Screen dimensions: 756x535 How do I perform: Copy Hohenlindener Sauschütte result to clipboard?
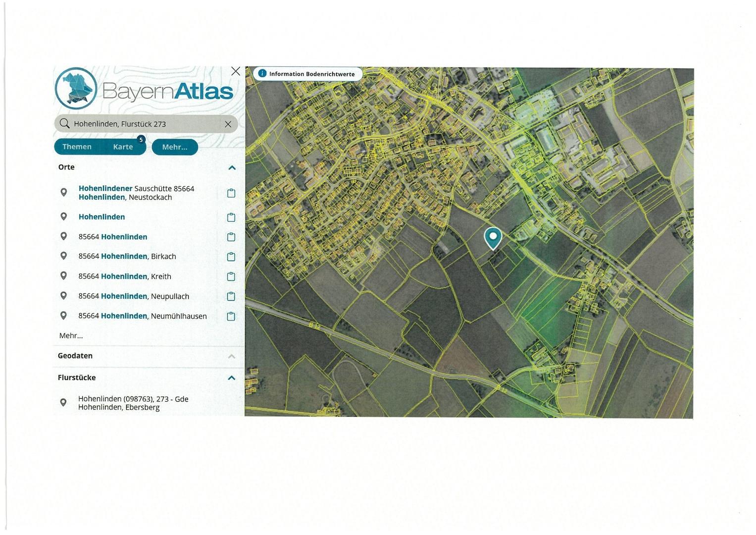(231, 193)
